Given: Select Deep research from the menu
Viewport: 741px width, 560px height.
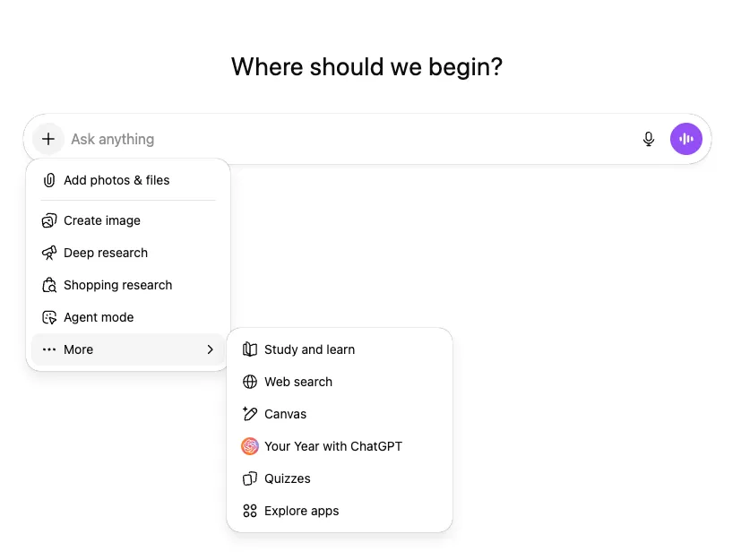Looking at the screenshot, I should point(104,253).
